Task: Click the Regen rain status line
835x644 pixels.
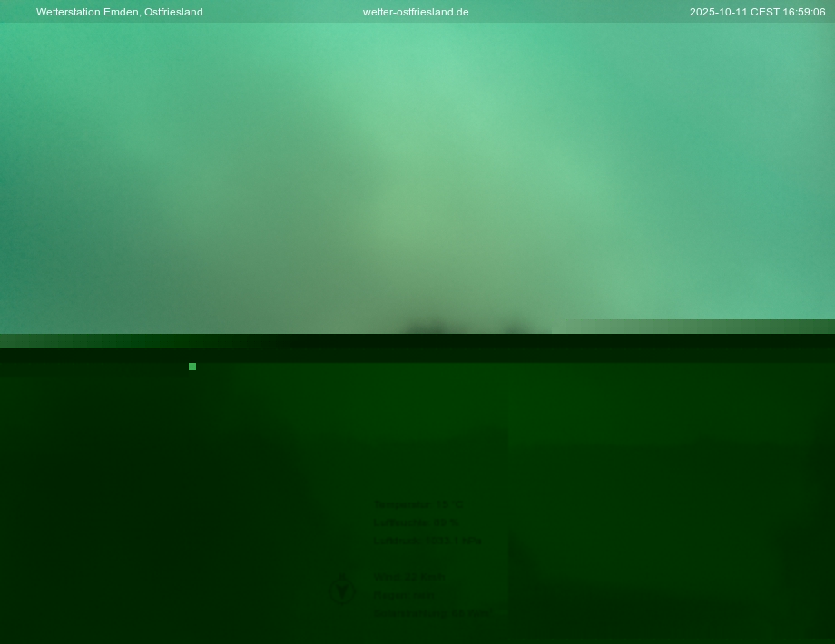Action: point(404,595)
